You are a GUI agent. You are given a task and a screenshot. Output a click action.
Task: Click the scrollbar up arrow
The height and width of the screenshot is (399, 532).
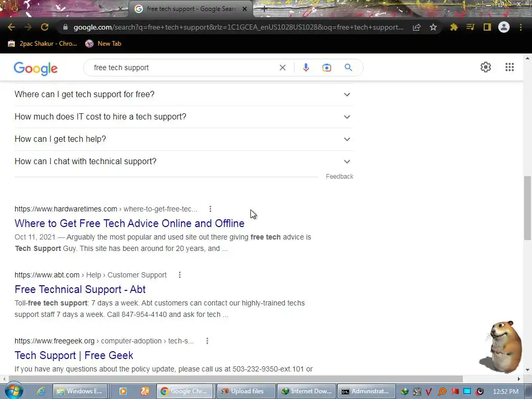coord(527,58)
